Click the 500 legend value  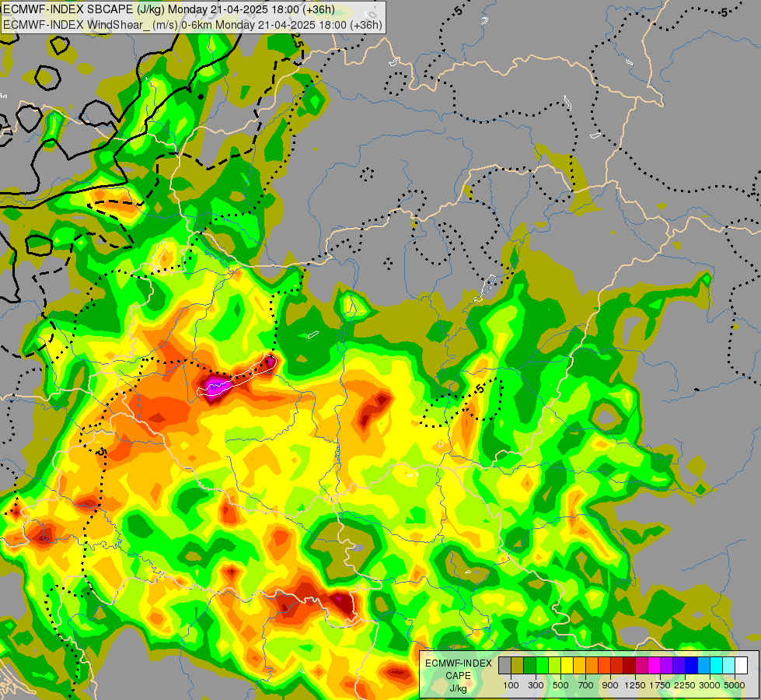(x=560, y=685)
